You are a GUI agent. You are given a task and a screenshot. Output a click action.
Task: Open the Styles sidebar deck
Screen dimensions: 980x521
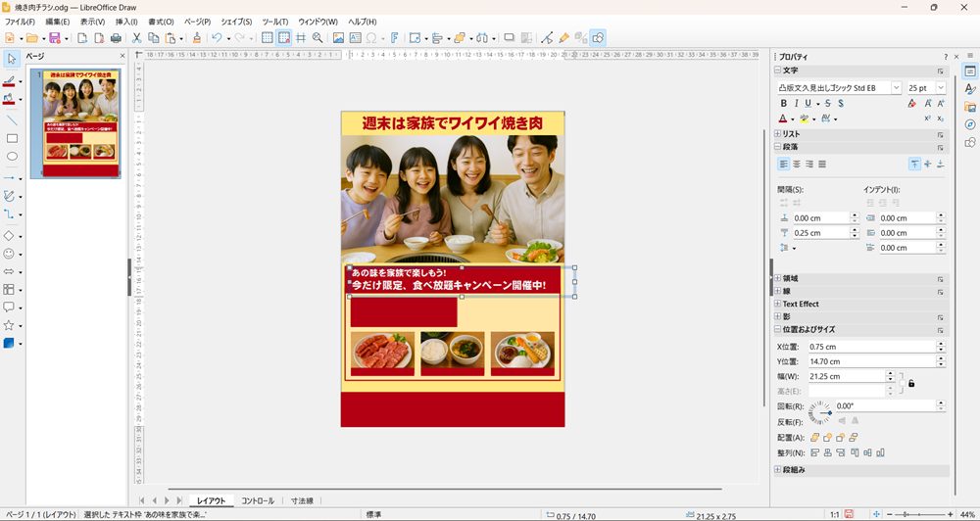click(x=970, y=89)
